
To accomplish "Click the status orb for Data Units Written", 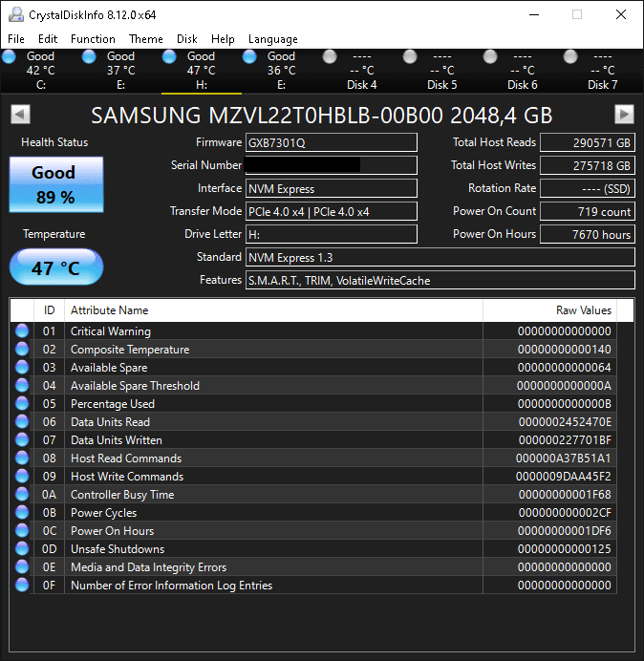I will click(x=22, y=439).
